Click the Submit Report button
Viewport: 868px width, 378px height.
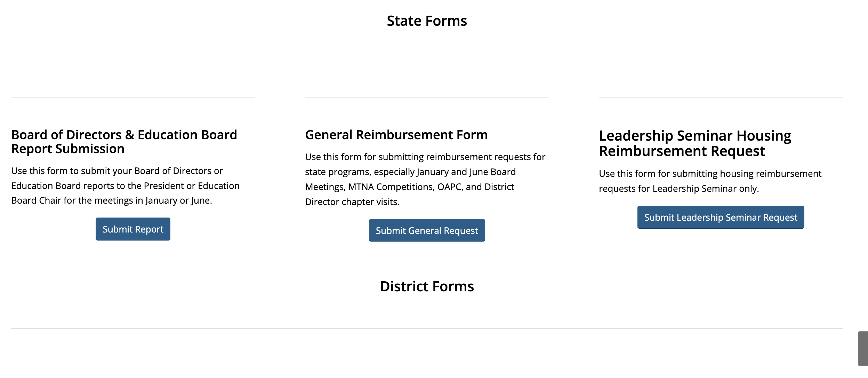tap(133, 229)
